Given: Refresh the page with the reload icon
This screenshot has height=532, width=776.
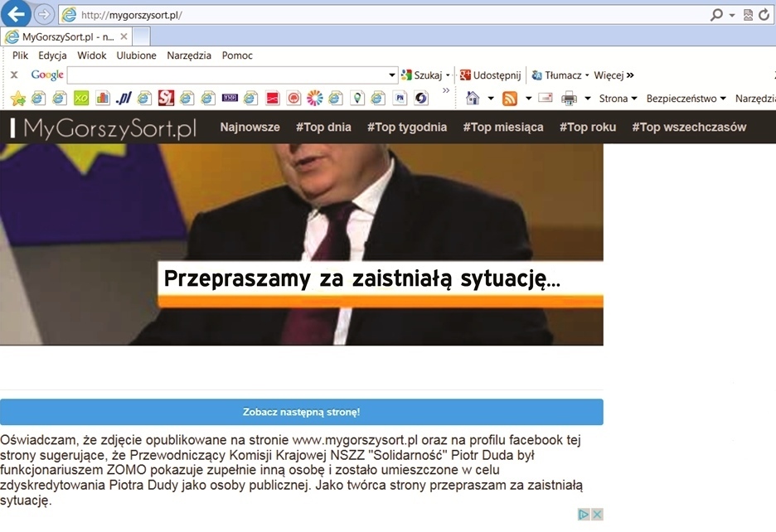Looking at the screenshot, I should 764,15.
